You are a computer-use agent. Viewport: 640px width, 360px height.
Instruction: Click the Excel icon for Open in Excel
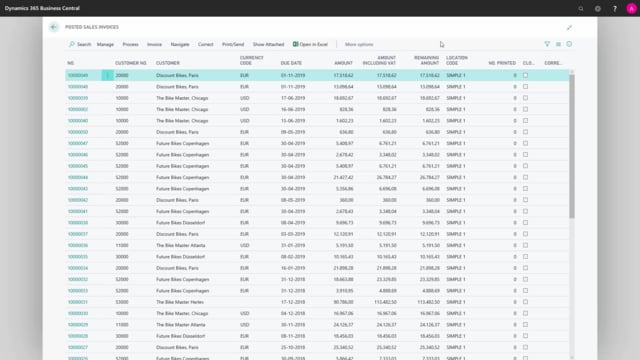pos(296,44)
